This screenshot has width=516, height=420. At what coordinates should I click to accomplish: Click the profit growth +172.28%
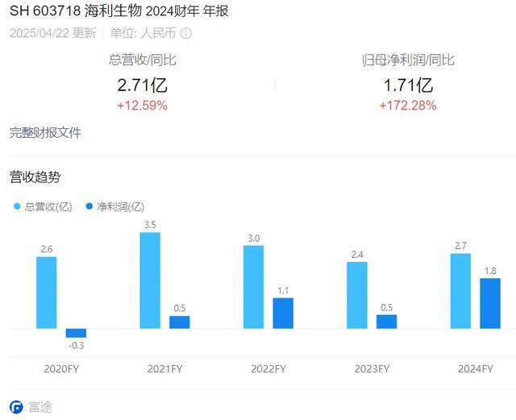(x=408, y=106)
